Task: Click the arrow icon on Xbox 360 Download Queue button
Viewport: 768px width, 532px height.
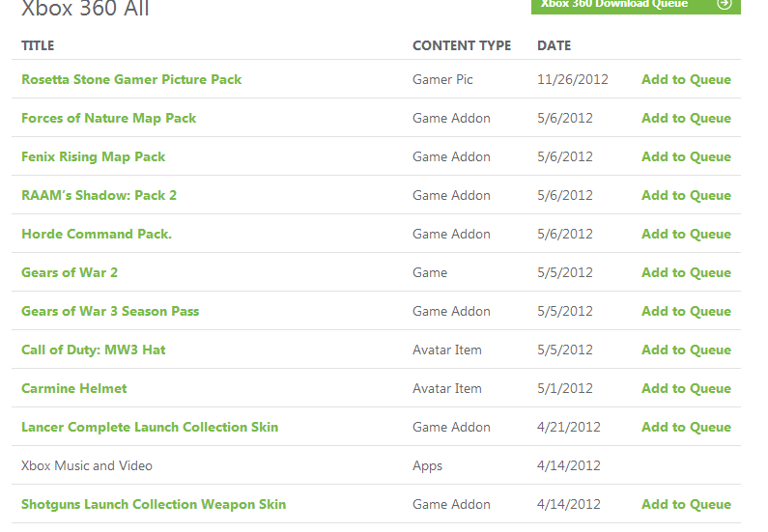Action: pyautogui.click(x=724, y=4)
